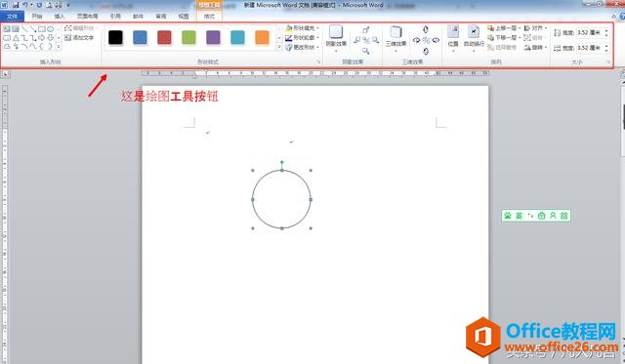Toggle shadow on or off
The image size is (625, 364).
(366, 40)
